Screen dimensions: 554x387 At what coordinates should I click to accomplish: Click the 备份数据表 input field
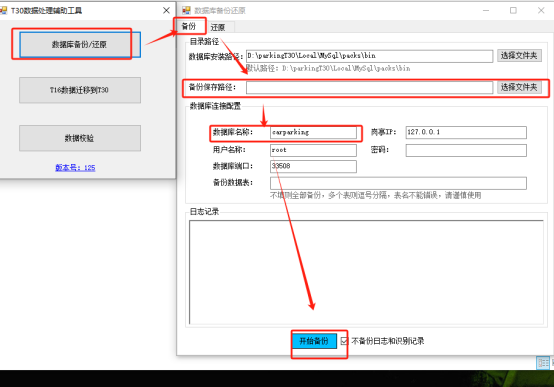pos(398,183)
